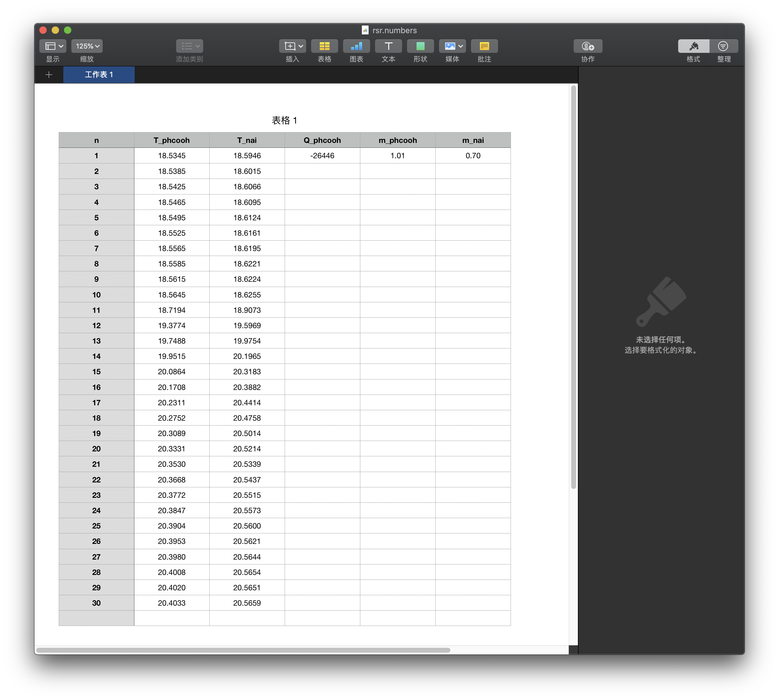
Task: Select row header 15
Action: click(x=96, y=372)
